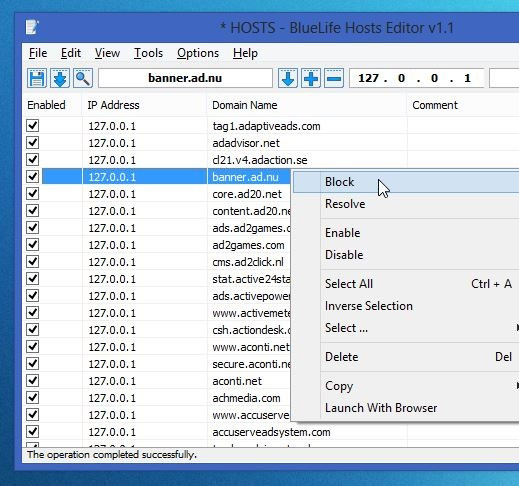Click the download-to-disk toolbar icon
Screen dimensions: 519x486
60,78
